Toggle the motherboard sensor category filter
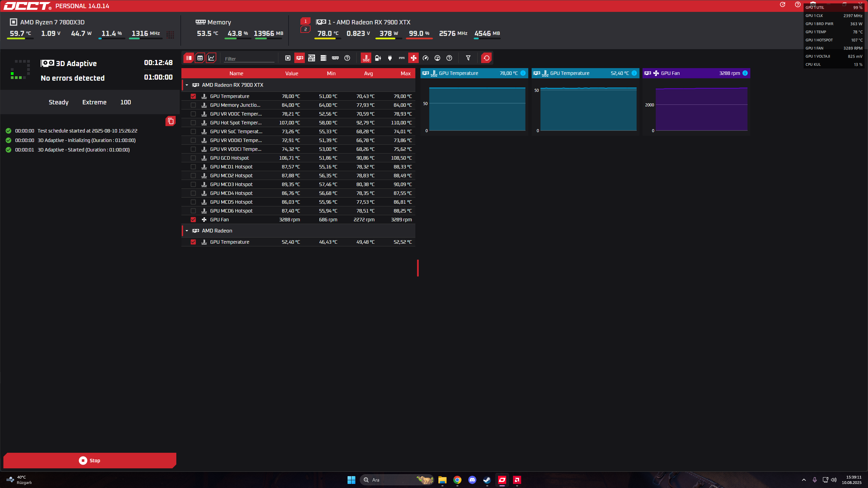Screen dimensions: 868x488 312,58
